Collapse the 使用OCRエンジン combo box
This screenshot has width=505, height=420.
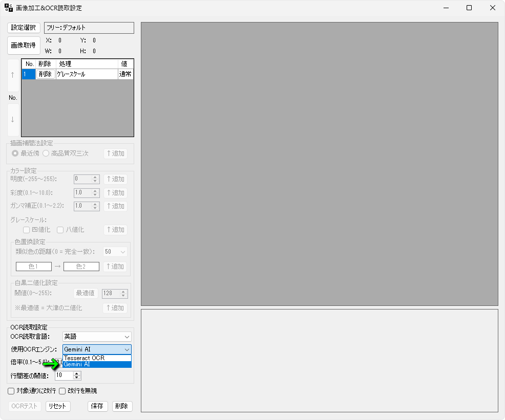point(127,349)
